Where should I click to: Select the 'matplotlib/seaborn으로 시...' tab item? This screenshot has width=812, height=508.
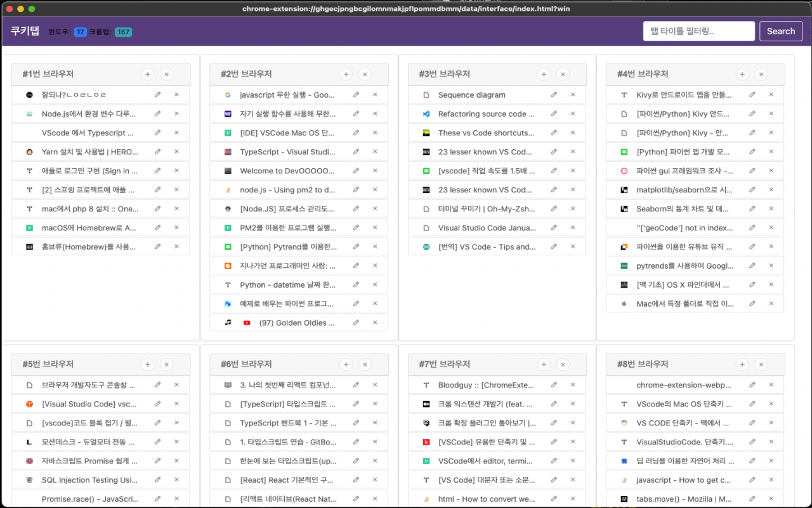pos(684,190)
